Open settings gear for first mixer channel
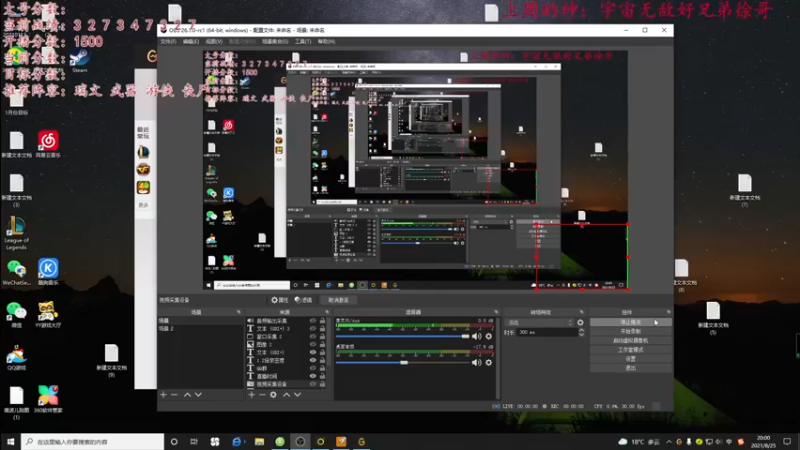 489,336
